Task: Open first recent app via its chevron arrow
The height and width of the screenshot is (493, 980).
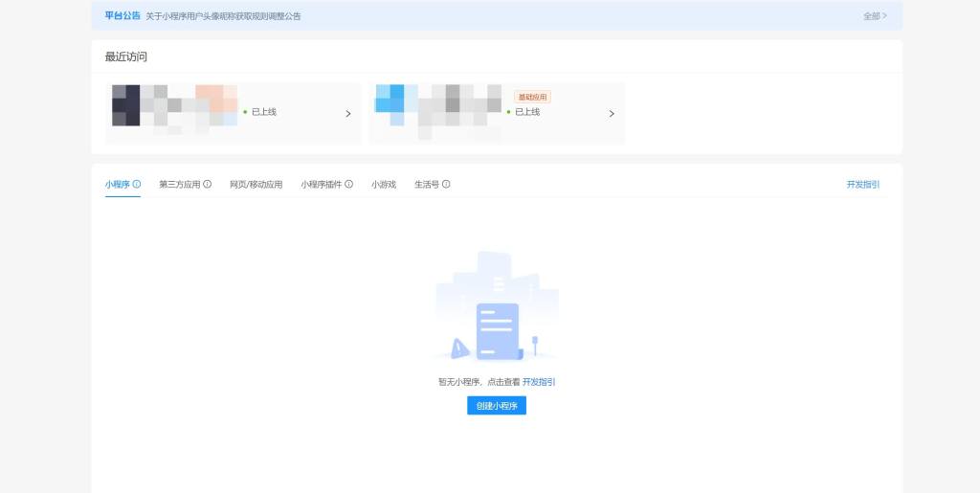Action: click(x=347, y=114)
